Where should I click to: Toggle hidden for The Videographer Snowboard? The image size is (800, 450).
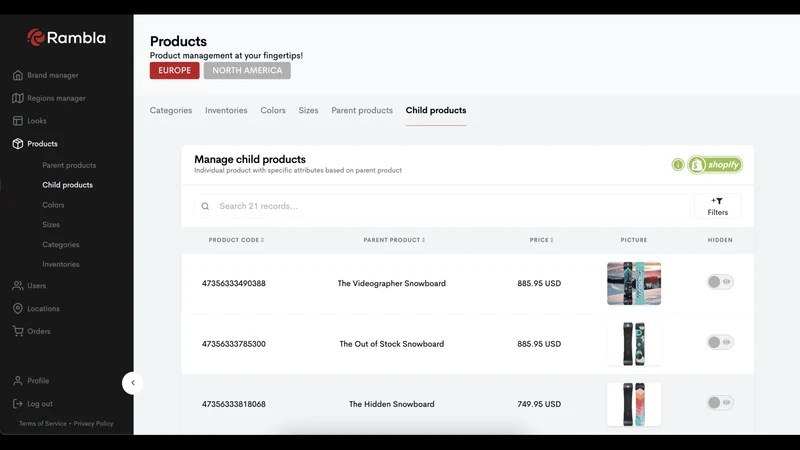click(720, 282)
